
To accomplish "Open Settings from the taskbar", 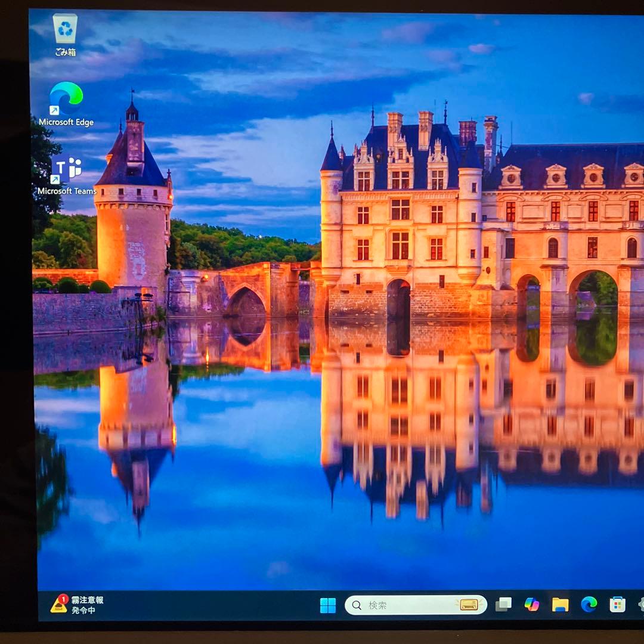I will [x=641, y=605].
